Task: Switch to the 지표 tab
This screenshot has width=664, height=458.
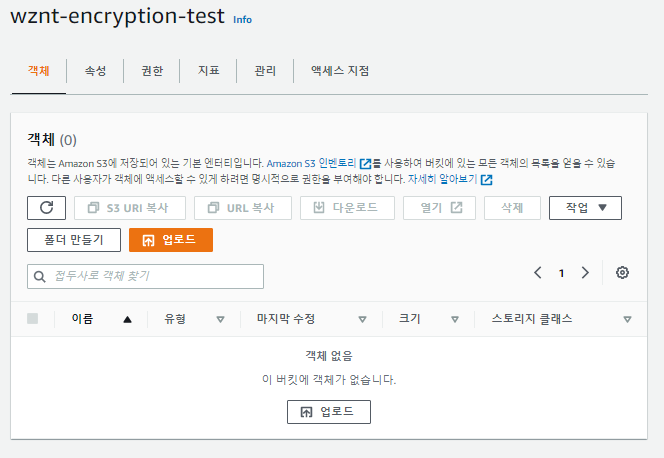Action: pos(208,70)
